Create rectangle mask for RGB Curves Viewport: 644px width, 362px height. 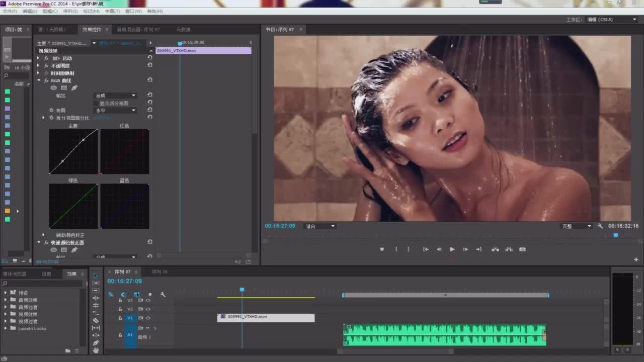coord(64,88)
